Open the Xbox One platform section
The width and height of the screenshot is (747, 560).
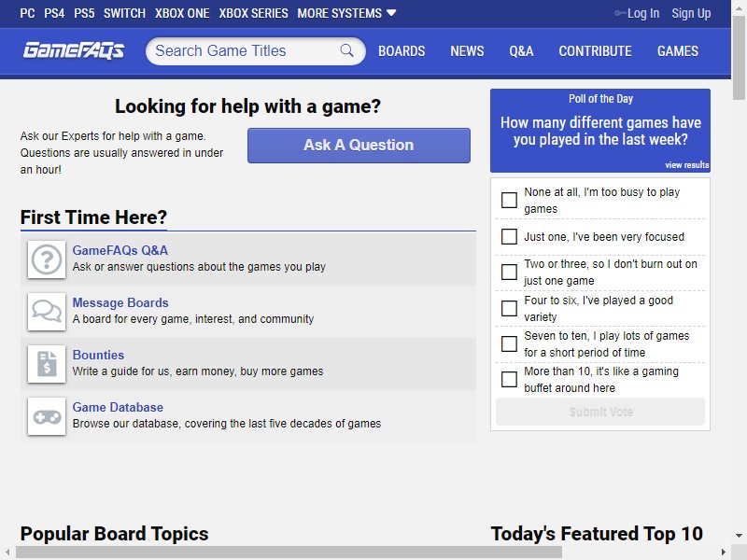[x=182, y=13]
